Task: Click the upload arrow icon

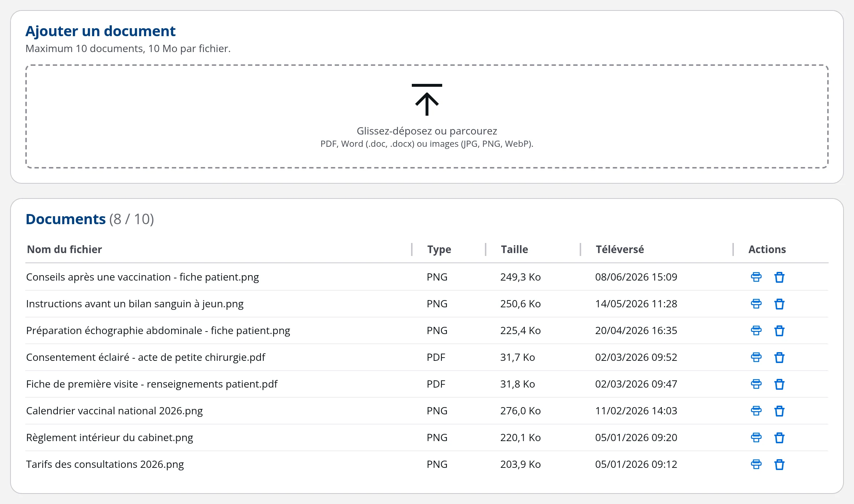Action: pyautogui.click(x=427, y=100)
